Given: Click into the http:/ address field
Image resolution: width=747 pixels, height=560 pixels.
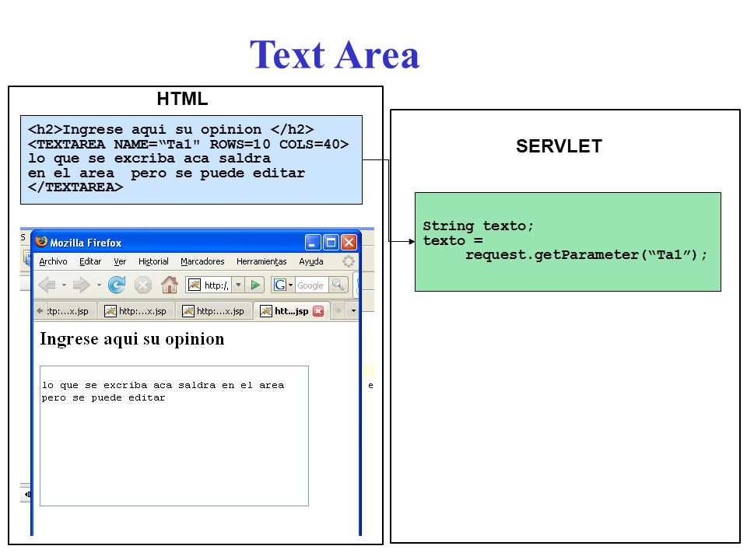Looking at the screenshot, I should pyautogui.click(x=217, y=285).
